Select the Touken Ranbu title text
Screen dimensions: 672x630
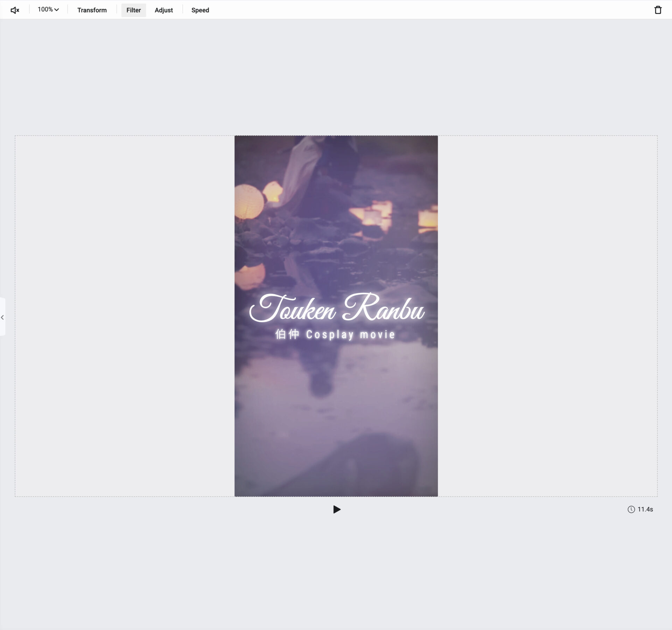336,309
